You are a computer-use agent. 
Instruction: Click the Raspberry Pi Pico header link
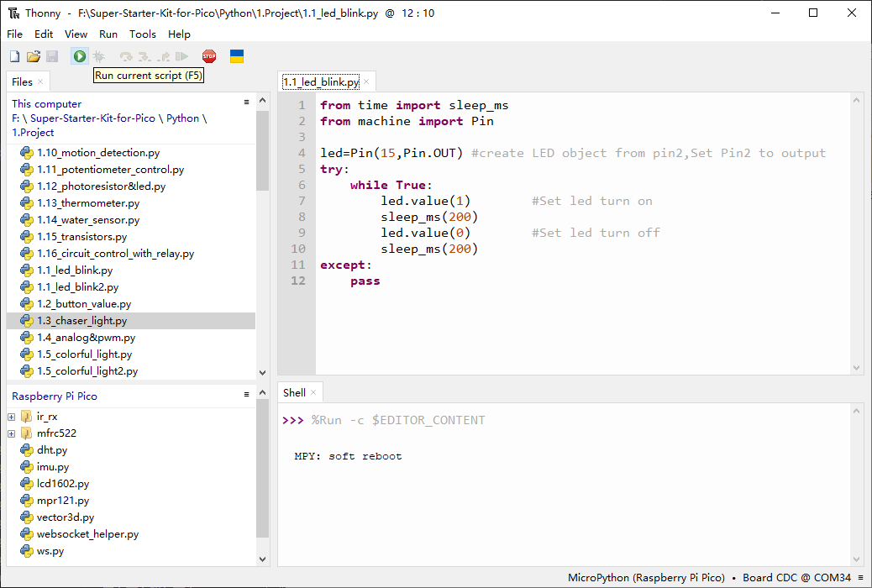[x=55, y=396]
